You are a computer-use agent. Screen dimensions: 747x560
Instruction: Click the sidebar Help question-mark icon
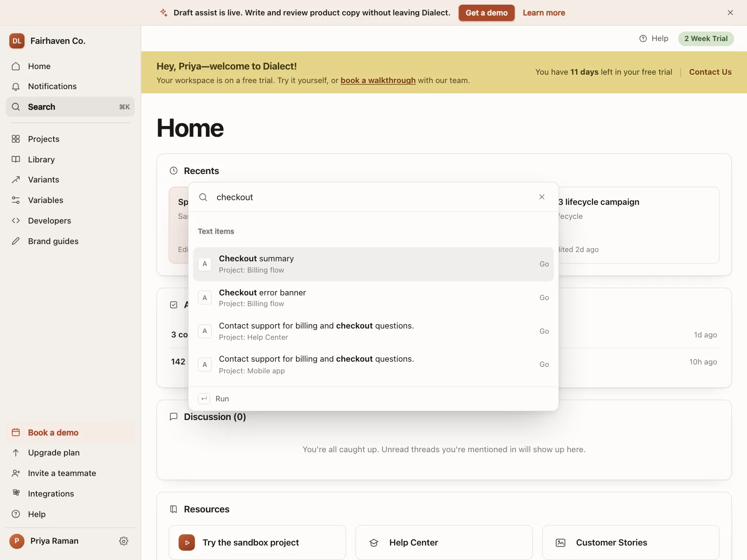[x=16, y=514]
